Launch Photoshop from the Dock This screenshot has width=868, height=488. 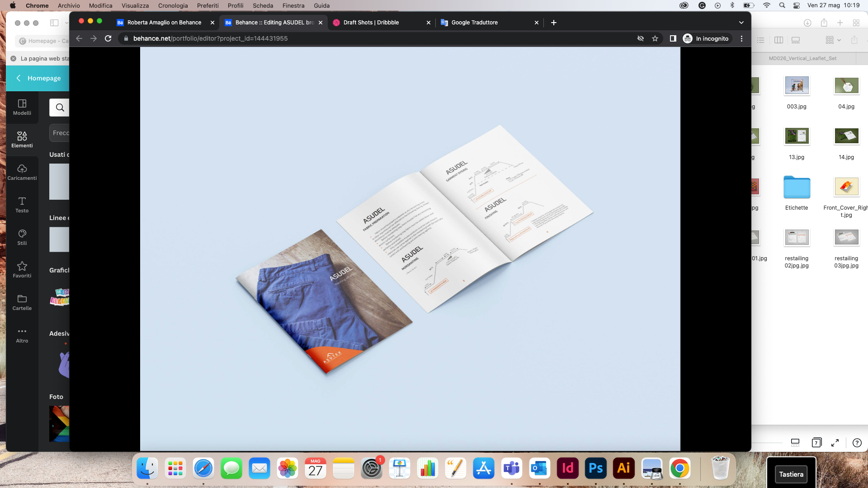coord(595,469)
